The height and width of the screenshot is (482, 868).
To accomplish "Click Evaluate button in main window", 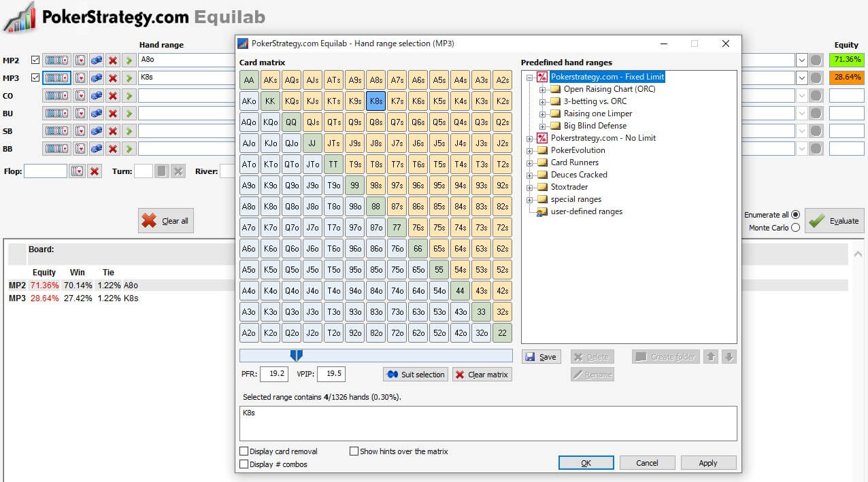I will click(x=834, y=221).
